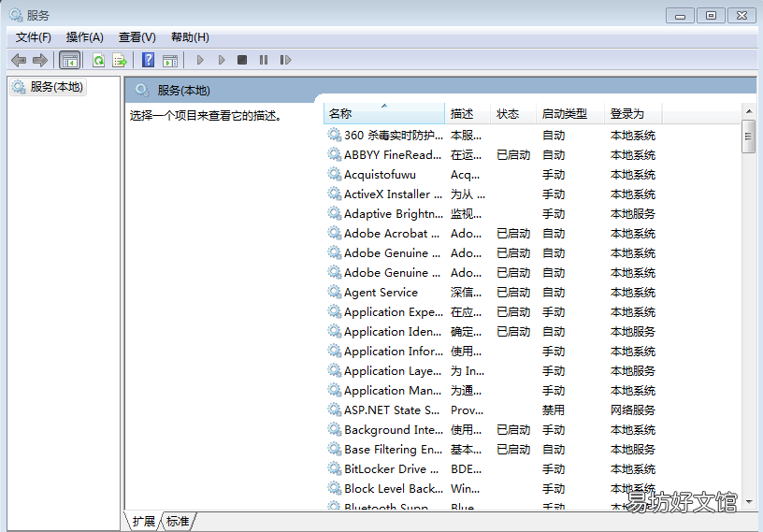Screen dimensions: 763x532
Task: Go back with the Back arrow
Action: [19, 61]
